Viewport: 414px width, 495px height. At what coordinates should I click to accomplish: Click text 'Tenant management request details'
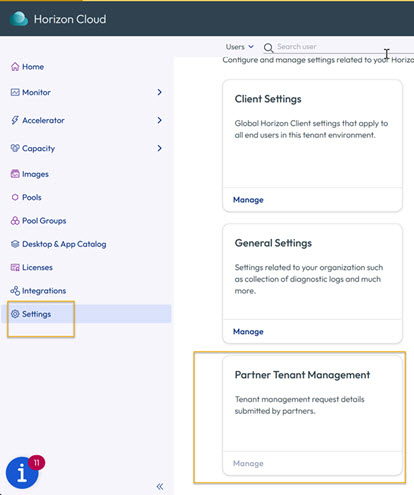tap(300, 399)
